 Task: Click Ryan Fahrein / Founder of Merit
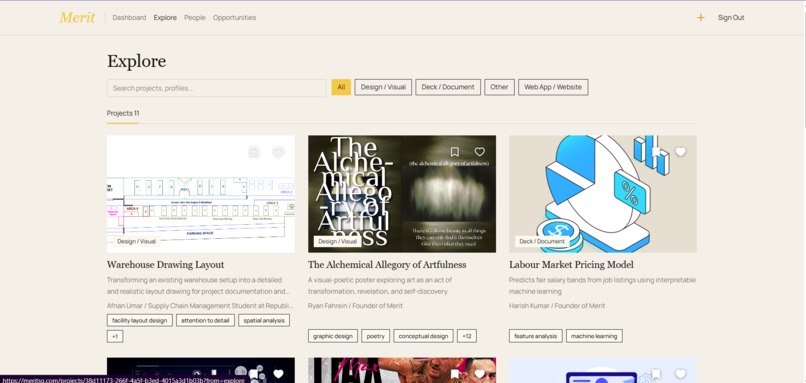355,305
